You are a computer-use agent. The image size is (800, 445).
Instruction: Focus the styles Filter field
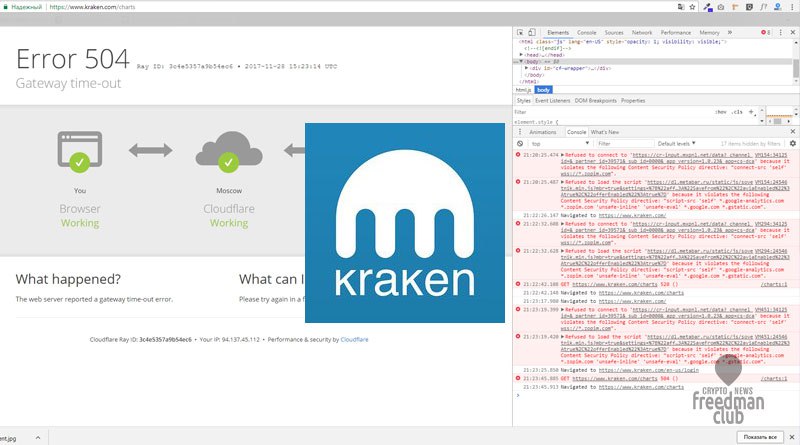[612, 112]
